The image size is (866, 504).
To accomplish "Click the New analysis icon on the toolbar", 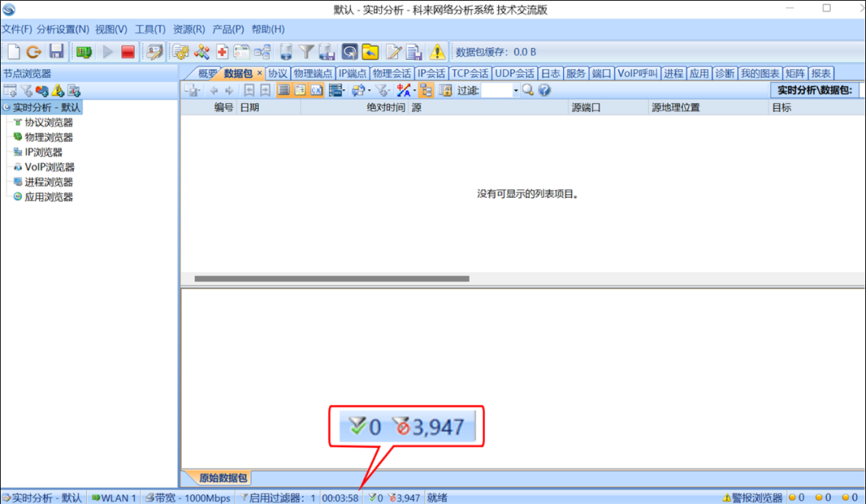I will coord(12,51).
